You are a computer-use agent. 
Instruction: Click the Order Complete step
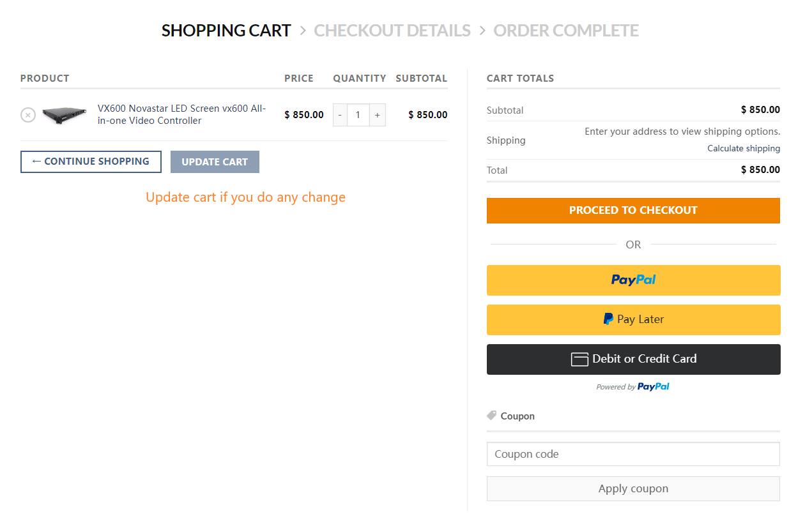coord(566,31)
